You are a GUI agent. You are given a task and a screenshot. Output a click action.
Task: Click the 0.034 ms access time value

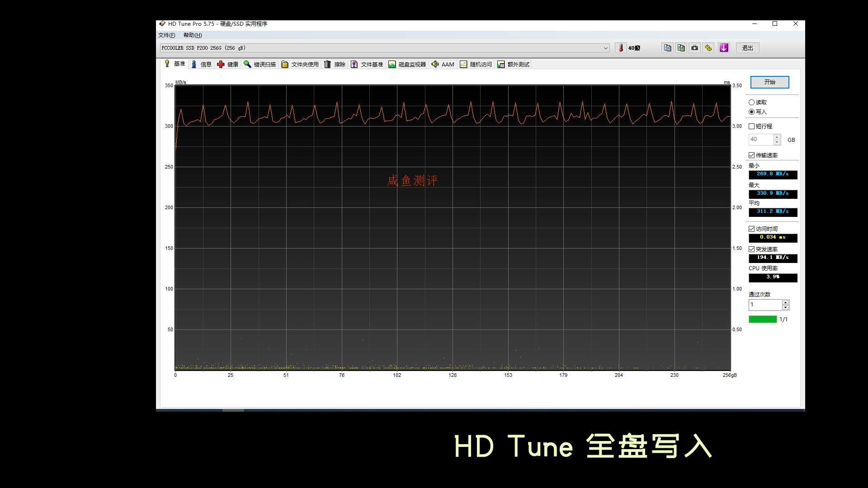(x=773, y=238)
